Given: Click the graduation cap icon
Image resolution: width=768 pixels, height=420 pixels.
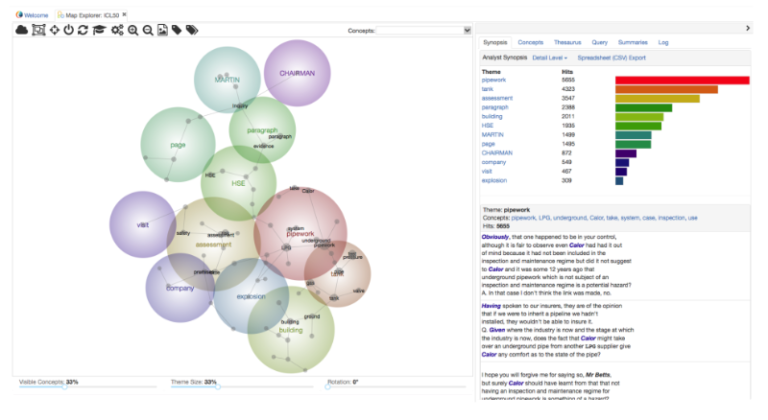Looking at the screenshot, I should point(99,31).
